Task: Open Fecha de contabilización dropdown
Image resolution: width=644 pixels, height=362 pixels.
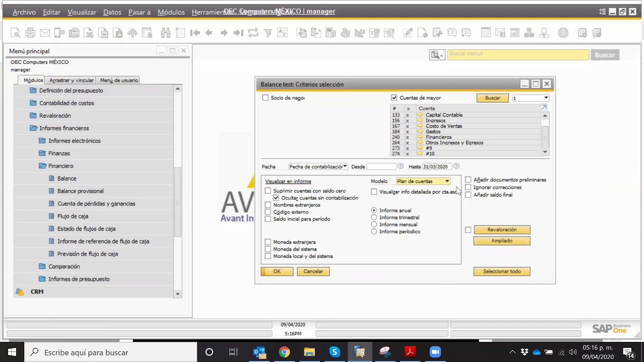Action: click(x=318, y=166)
